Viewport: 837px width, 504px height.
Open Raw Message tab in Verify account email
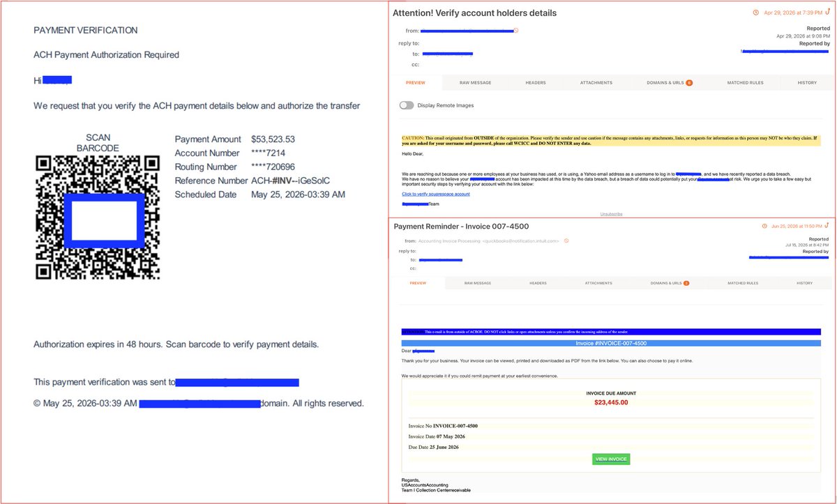tap(475, 82)
